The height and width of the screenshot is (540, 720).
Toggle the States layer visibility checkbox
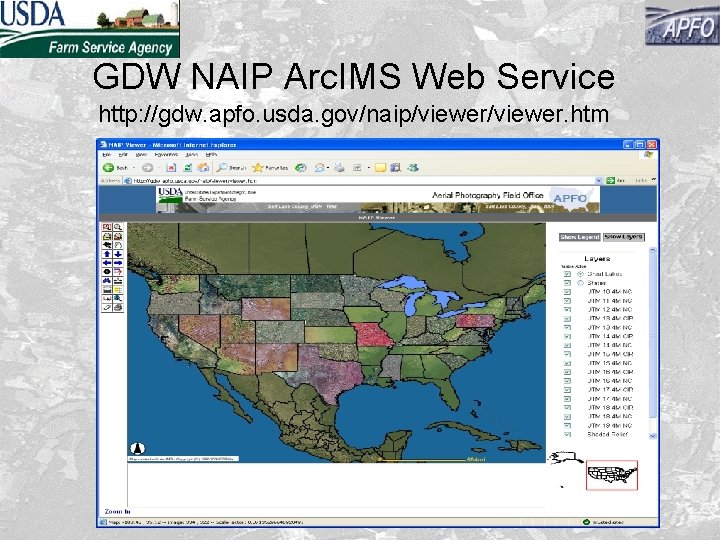click(567, 283)
